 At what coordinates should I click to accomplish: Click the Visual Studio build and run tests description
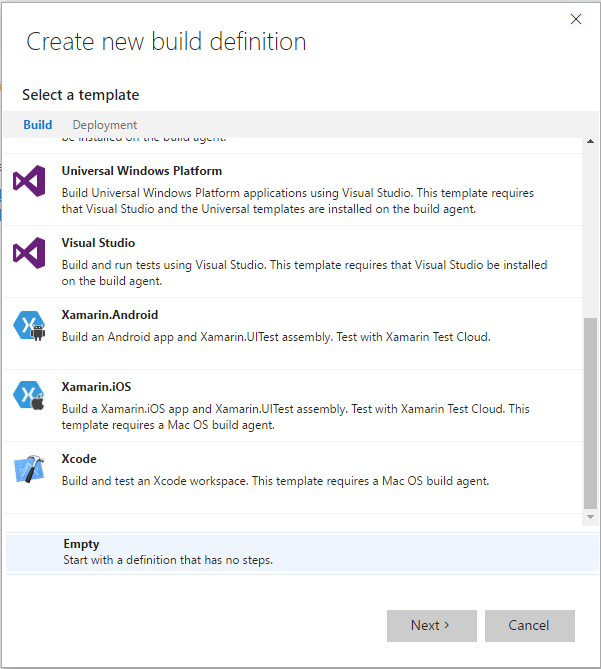(304, 273)
